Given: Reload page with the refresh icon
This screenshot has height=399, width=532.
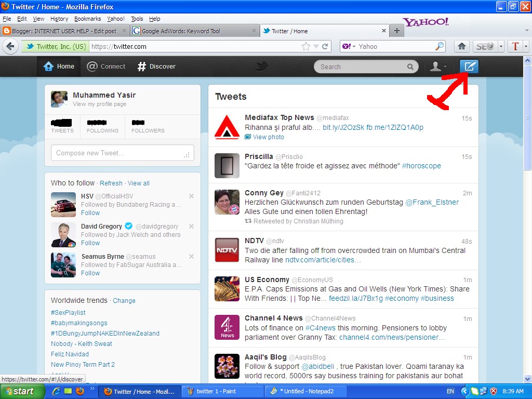Looking at the screenshot, I should (325, 46).
